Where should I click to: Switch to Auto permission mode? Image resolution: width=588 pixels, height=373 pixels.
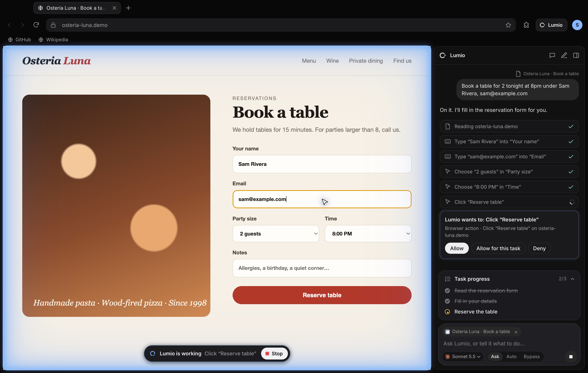coord(511,356)
